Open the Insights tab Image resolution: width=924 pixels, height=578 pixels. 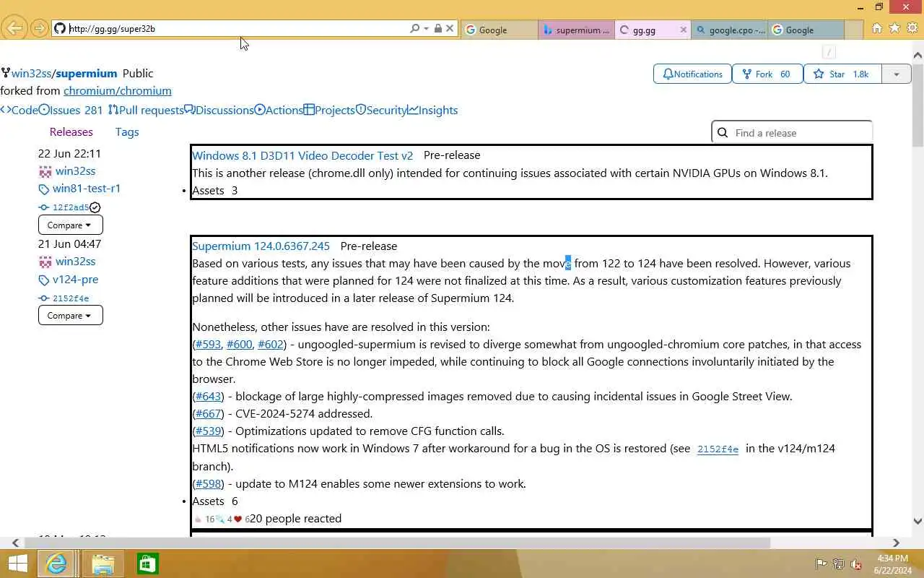432,110
